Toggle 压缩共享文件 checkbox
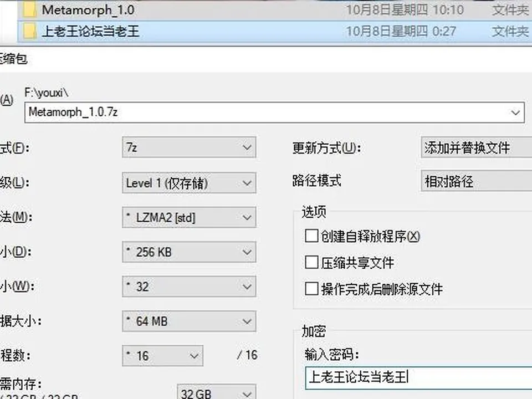 pos(311,262)
